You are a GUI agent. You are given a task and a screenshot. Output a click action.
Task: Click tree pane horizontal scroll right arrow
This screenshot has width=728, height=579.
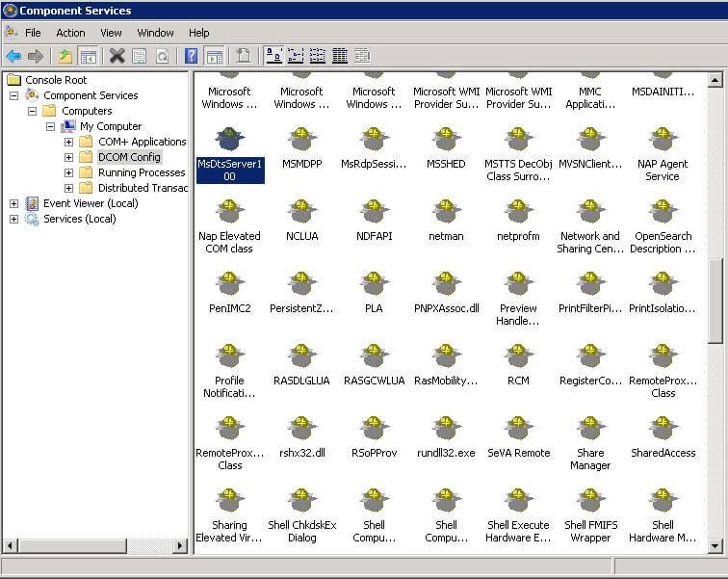click(x=179, y=545)
